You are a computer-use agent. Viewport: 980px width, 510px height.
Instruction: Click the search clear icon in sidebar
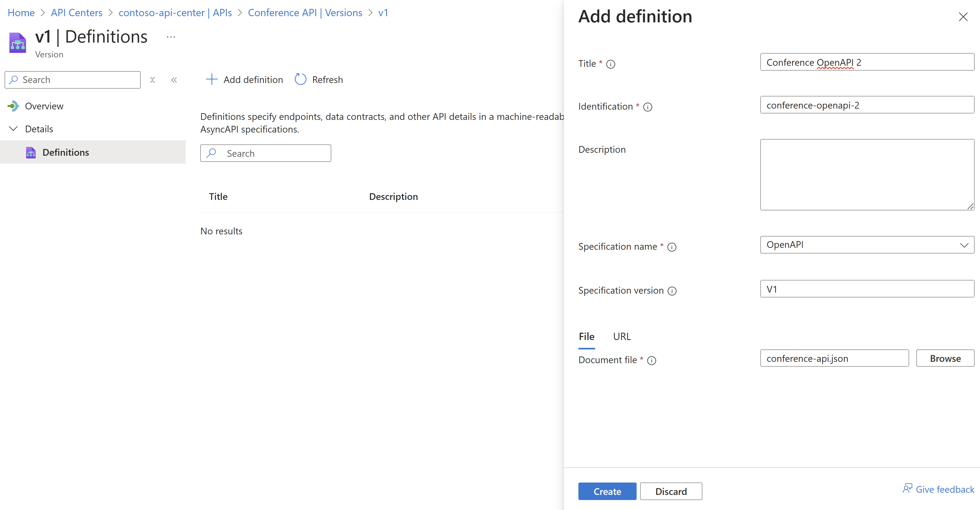[x=152, y=79]
